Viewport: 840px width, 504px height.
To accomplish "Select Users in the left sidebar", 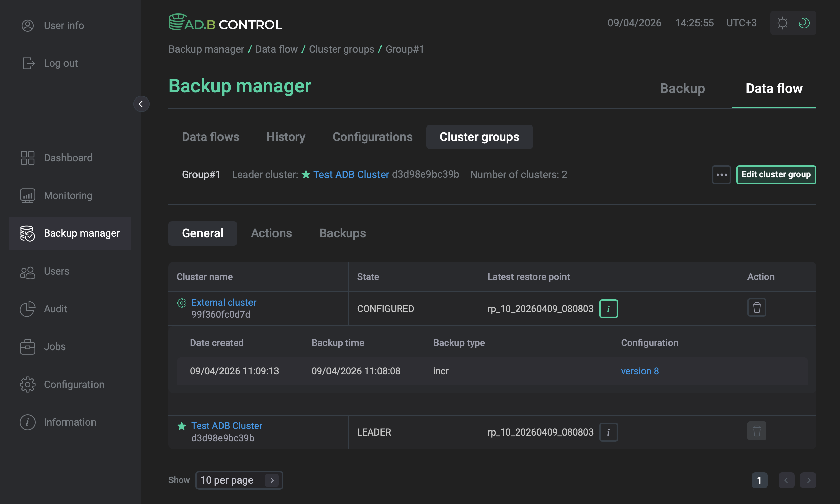I will click(x=56, y=271).
